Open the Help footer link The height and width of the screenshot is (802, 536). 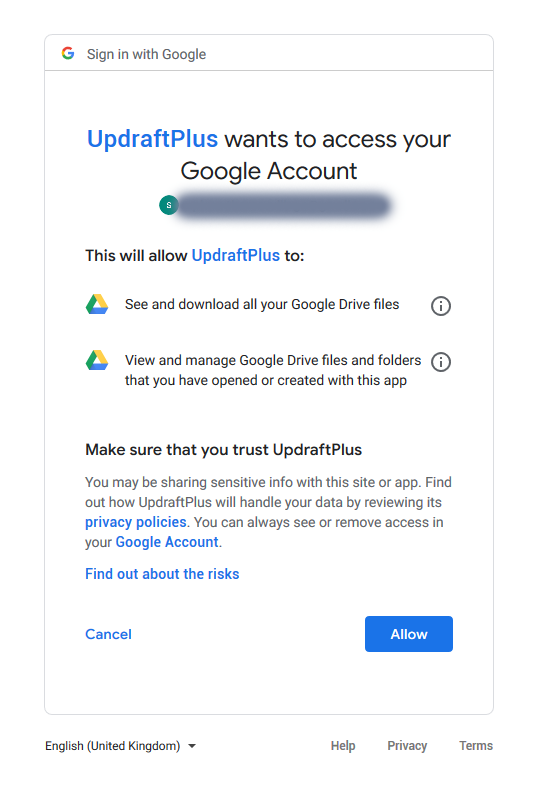point(343,746)
